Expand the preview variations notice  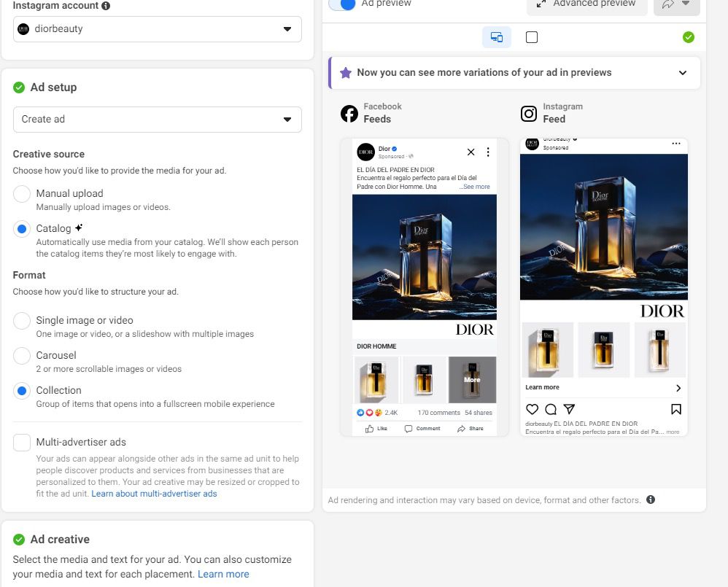tap(683, 73)
